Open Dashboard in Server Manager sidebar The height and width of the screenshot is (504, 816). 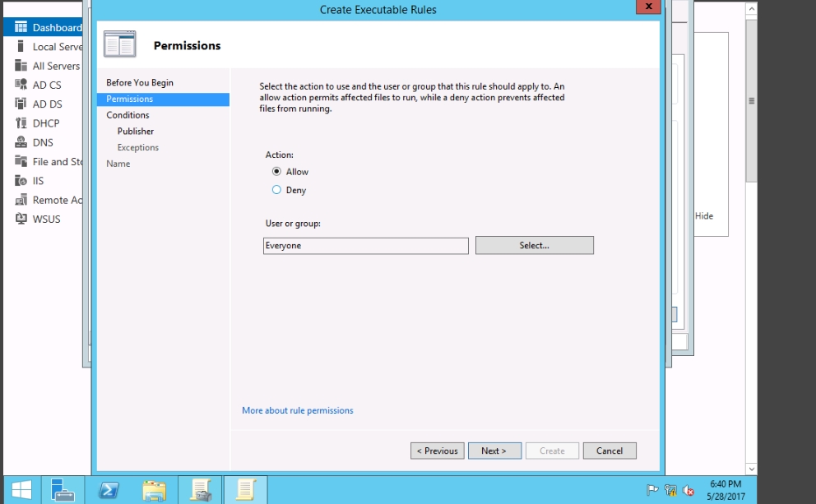point(49,28)
